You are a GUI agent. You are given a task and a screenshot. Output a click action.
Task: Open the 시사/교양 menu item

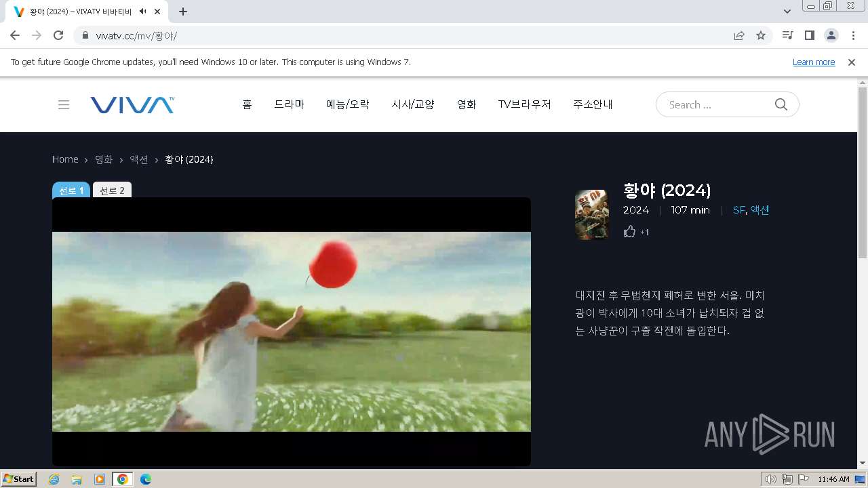tap(413, 104)
